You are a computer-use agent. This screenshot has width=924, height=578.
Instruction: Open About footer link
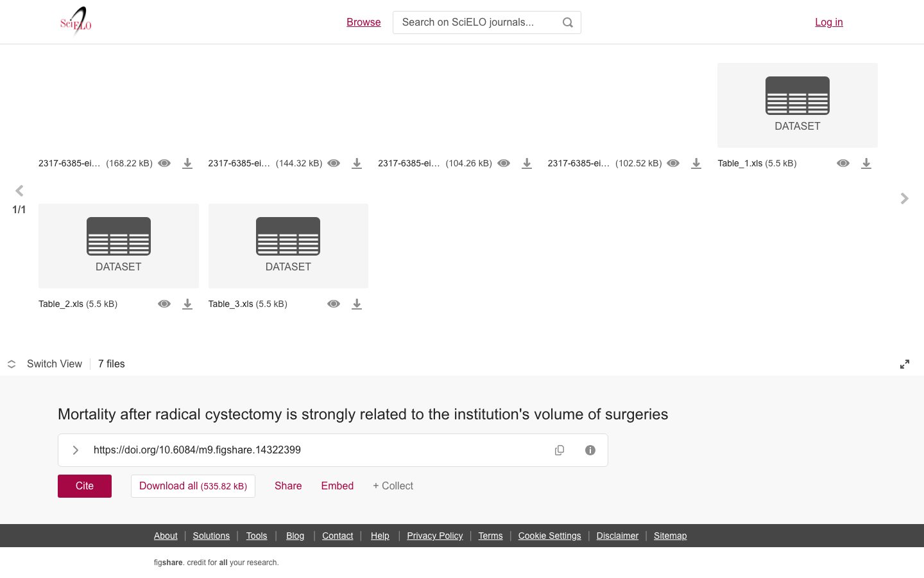point(166,536)
